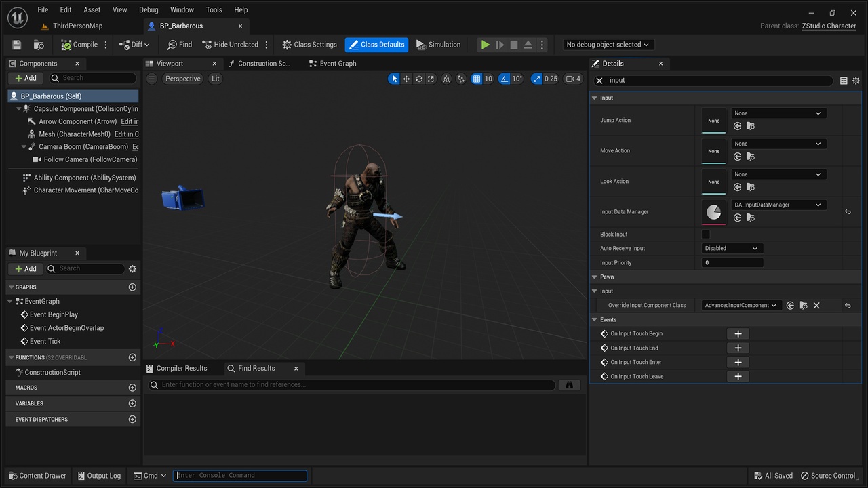
Task: Collapse the Camera Boom tree item
Action: point(24,147)
